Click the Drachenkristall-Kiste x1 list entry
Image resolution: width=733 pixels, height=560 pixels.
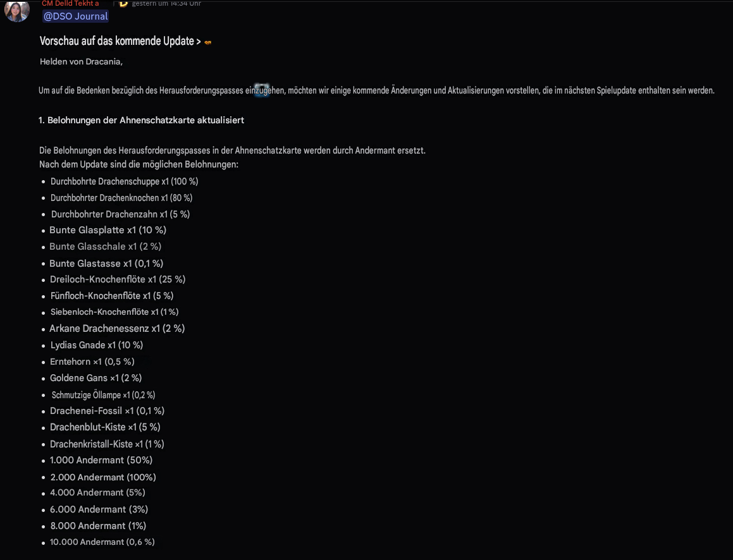coord(107,444)
